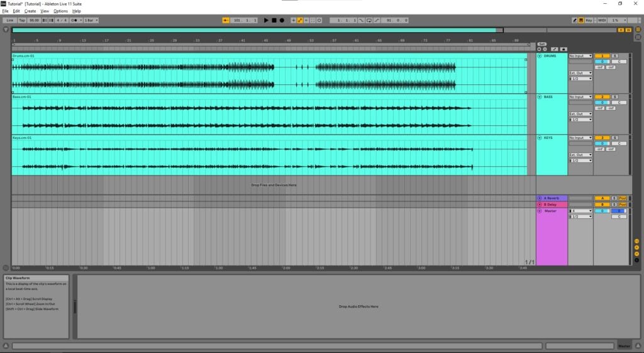Screen dimensions: 644x353
Task: Toggle the Automation Arm button
Action: pos(300,20)
